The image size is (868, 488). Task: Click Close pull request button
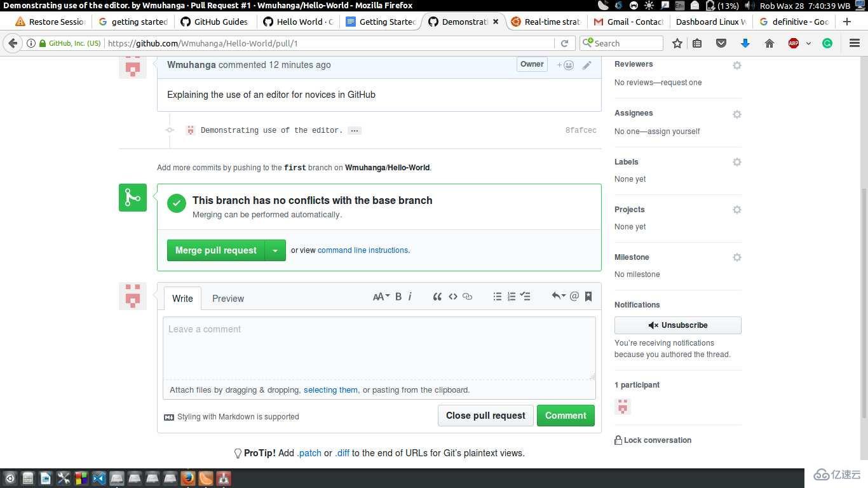[x=485, y=416]
